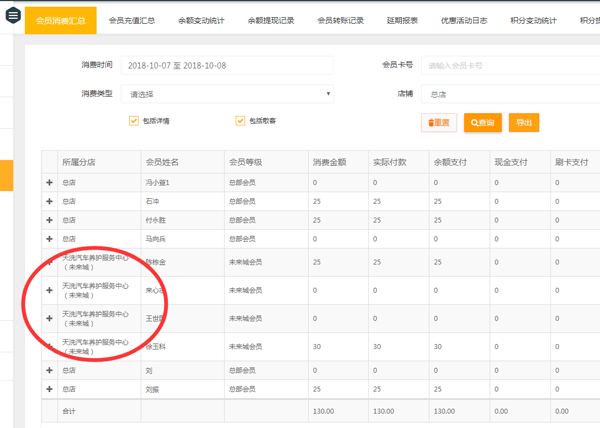Click the 重置 reset button
600x428 pixels.
coord(439,122)
